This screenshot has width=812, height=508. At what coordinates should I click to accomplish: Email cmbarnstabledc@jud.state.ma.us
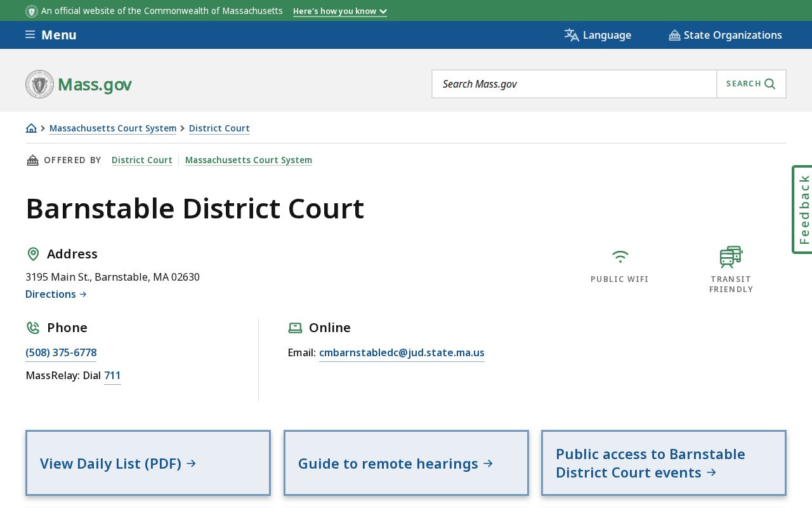(x=402, y=352)
